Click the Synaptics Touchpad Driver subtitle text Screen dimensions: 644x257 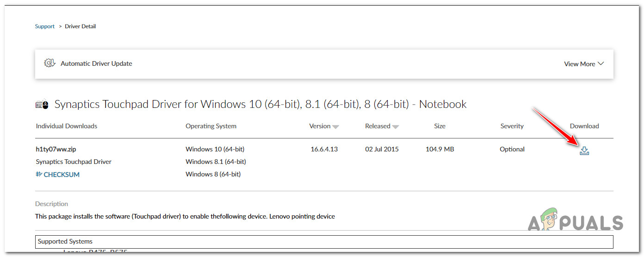tap(74, 162)
